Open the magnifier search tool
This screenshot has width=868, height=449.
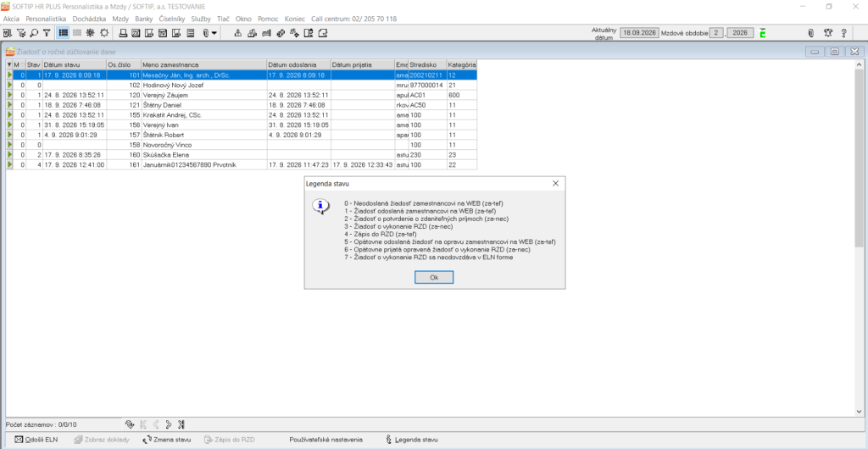click(34, 33)
